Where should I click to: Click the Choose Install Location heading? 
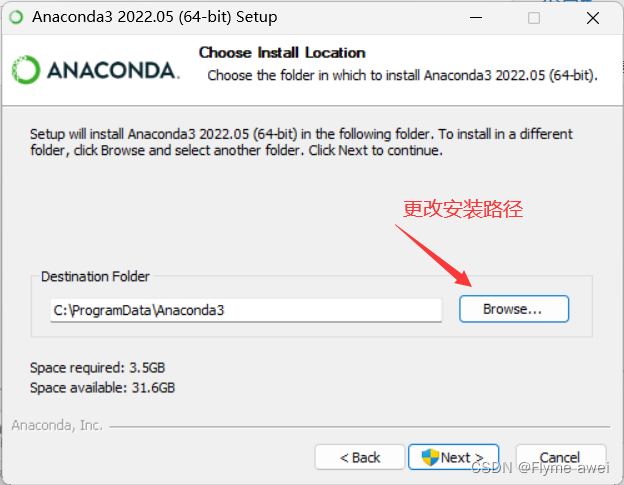coord(282,53)
